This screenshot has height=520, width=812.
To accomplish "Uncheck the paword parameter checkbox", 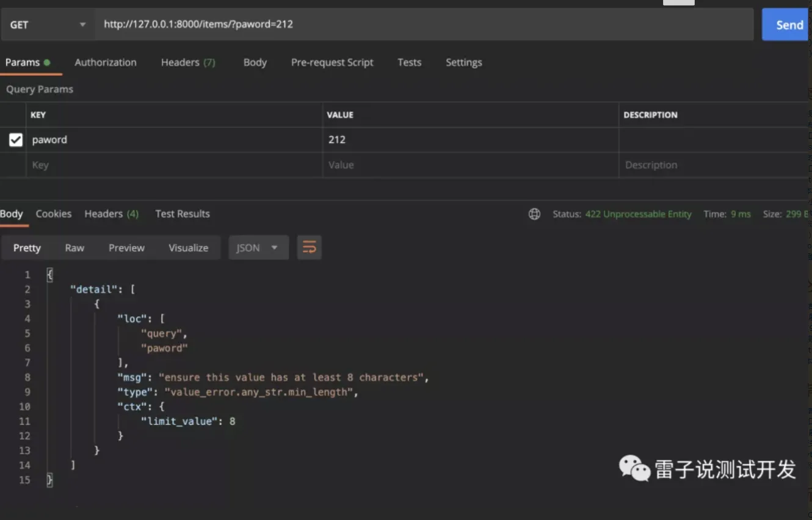I will [x=16, y=140].
